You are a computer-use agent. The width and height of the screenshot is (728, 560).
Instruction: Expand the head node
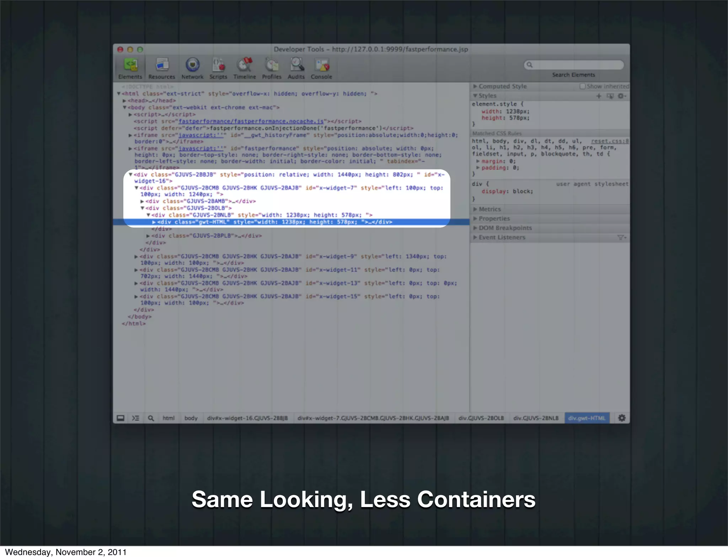click(x=125, y=101)
